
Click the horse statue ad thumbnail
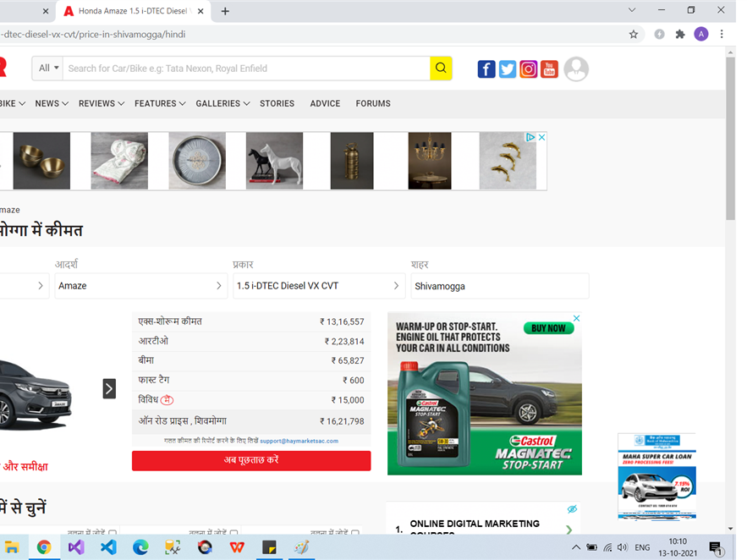pos(275,161)
